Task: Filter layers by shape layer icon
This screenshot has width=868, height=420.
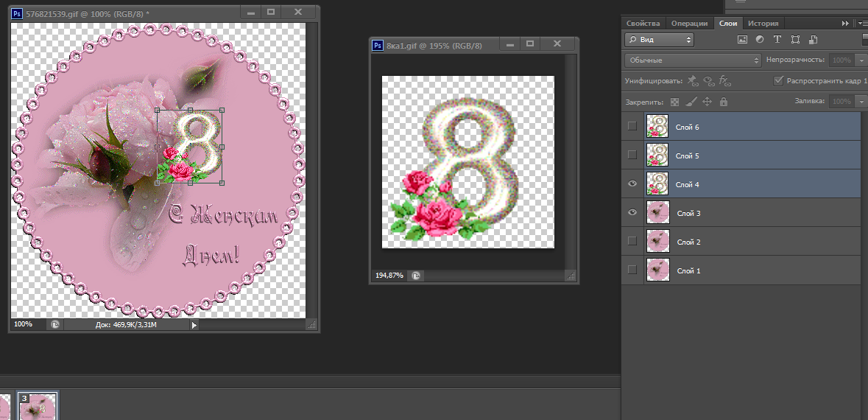Action: point(795,40)
